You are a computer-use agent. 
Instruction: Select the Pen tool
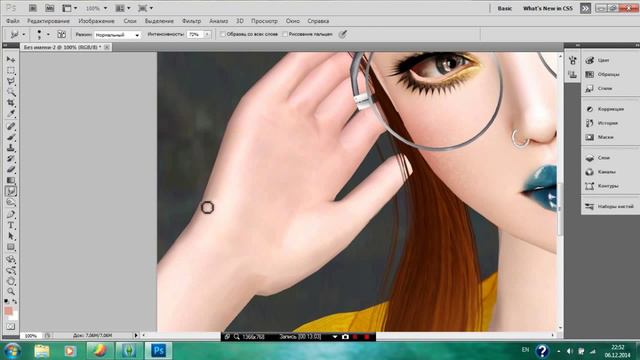coord(11,214)
